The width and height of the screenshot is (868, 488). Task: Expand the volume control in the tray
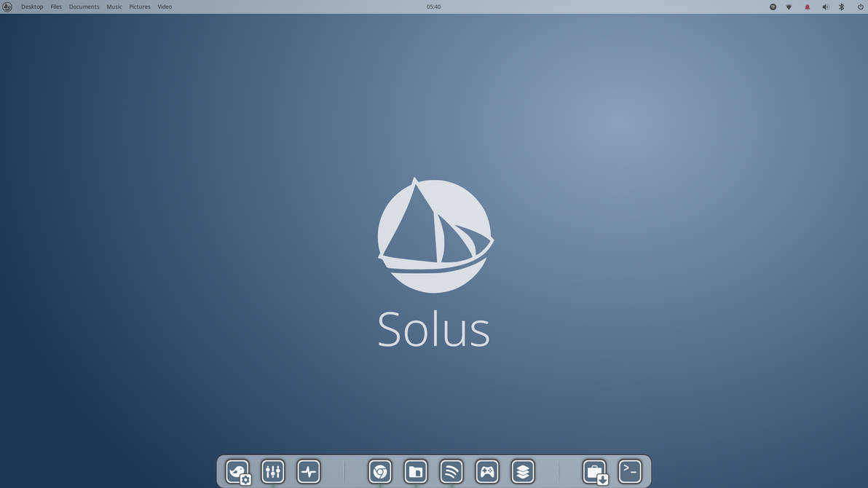825,7
